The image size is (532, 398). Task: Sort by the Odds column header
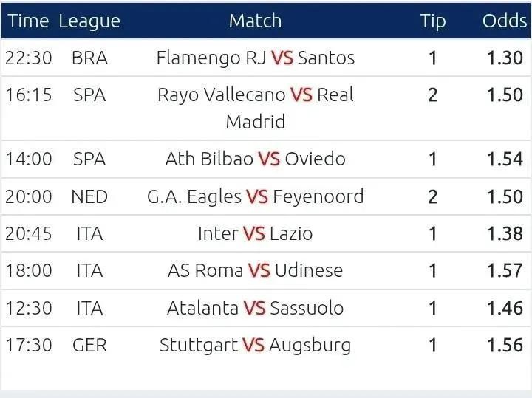pos(505,21)
